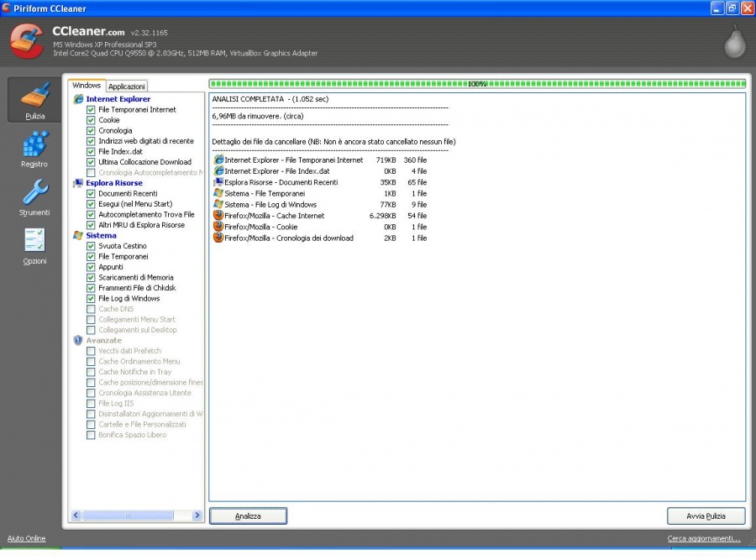Viewport: 756px width, 560px height.
Task: Click the Esplora Risorse category icon
Action: pyautogui.click(x=78, y=183)
